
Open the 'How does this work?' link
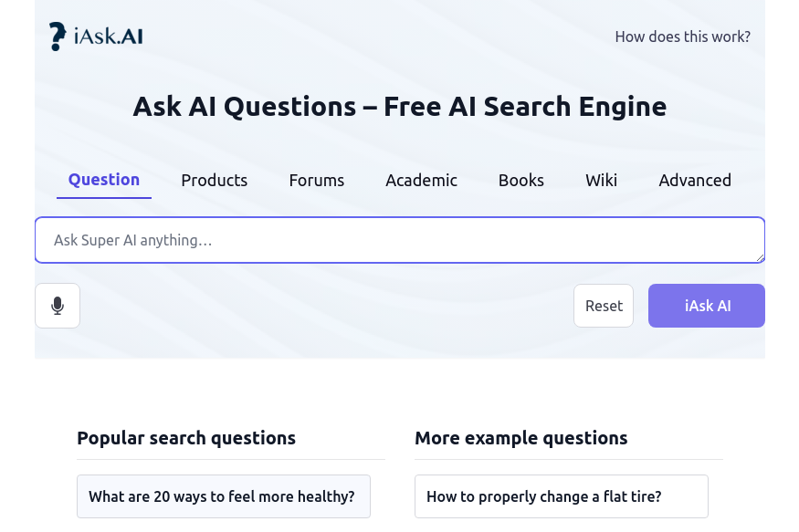click(682, 37)
